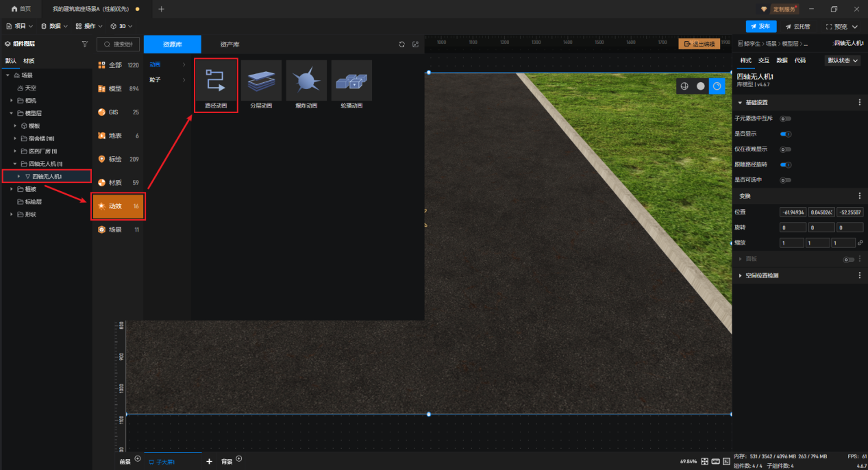868x470 pixels.
Task: Click the 退出编辑 exit editing button
Action: [699, 44]
